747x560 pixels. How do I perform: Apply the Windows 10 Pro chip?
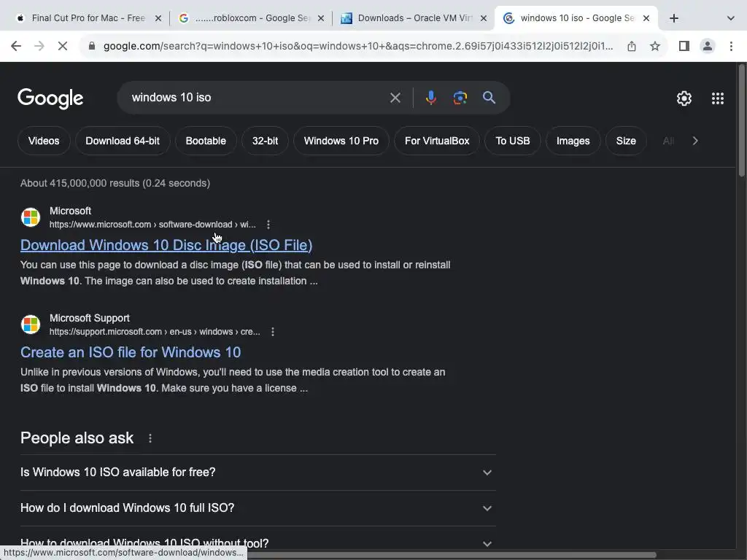[341, 141]
